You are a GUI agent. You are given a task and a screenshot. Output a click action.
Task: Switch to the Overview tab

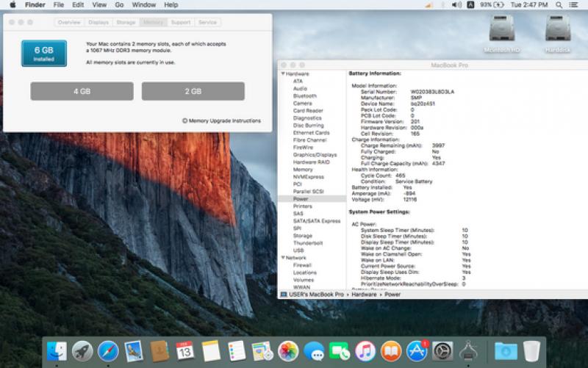(69, 23)
